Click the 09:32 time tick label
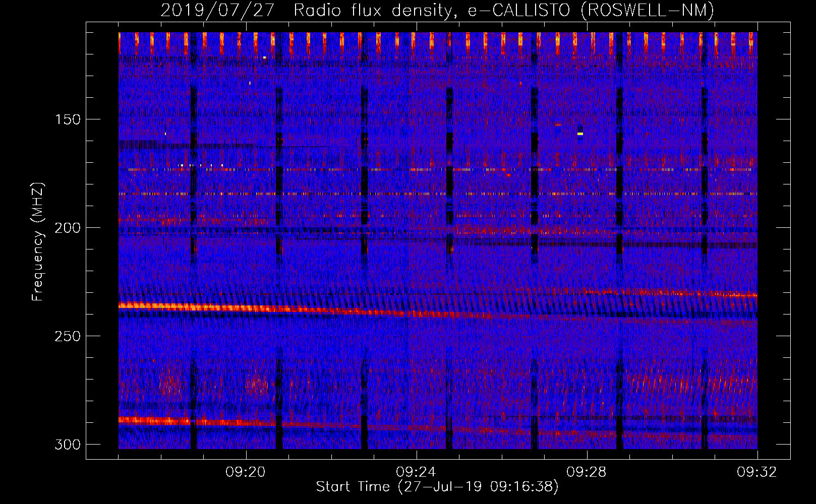 pyautogui.click(x=757, y=472)
